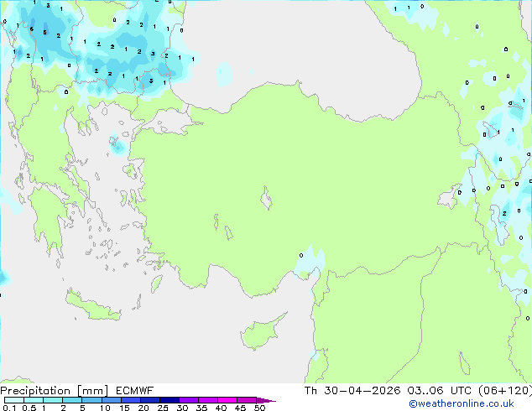This screenshot has height=411, width=532.
Task: Select the '10' legend scale value
Action: tap(105, 408)
